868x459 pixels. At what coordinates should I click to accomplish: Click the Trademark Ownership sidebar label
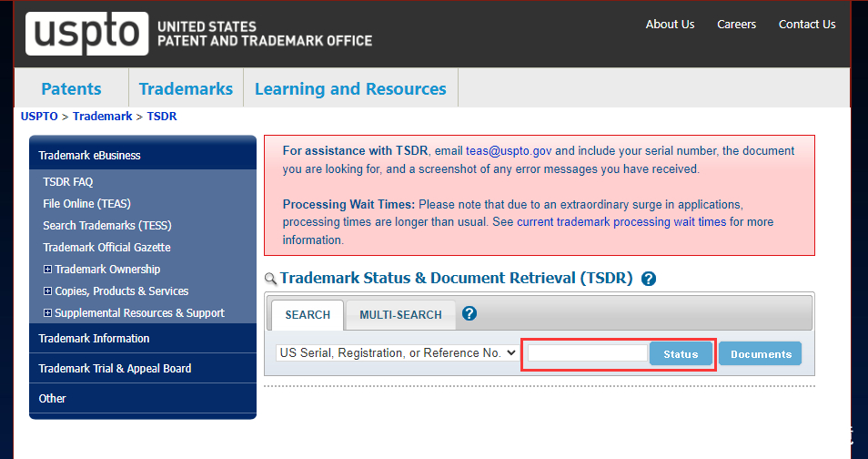click(x=108, y=270)
